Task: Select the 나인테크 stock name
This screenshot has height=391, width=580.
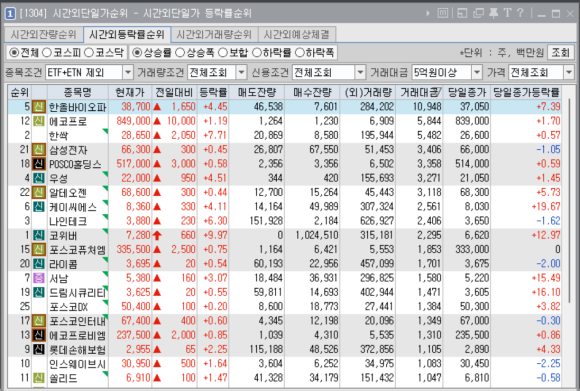Action: click(x=68, y=221)
